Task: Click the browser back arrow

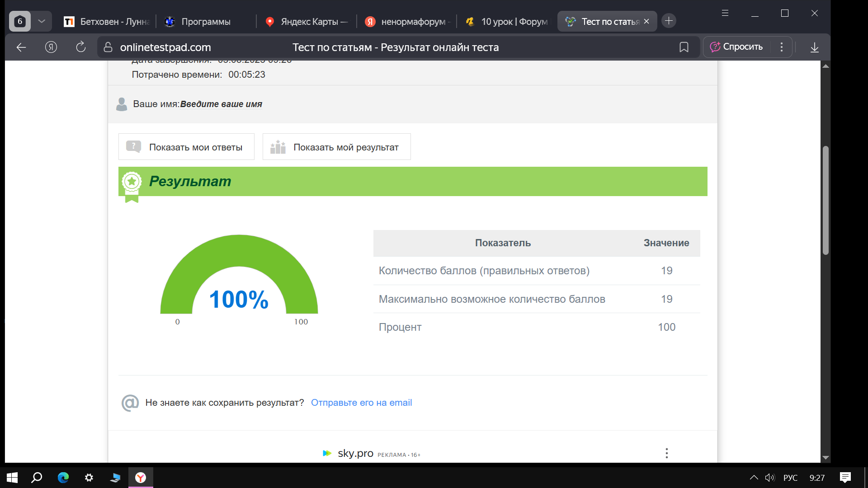Action: pos(21,47)
